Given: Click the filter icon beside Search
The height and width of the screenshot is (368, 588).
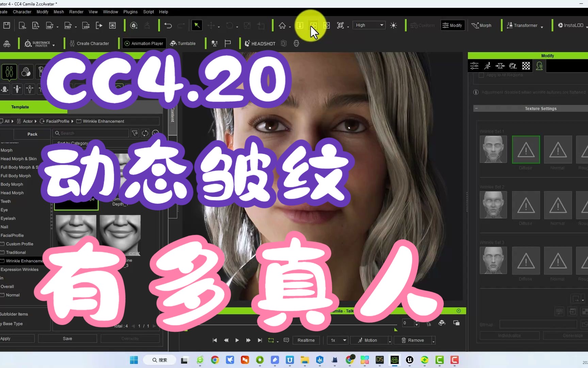Looking at the screenshot, I should 135,133.
